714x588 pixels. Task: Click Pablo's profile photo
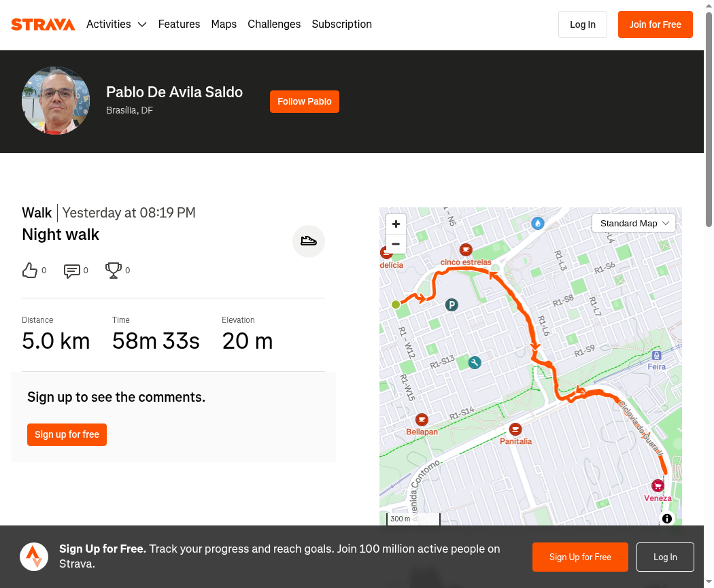tap(56, 101)
